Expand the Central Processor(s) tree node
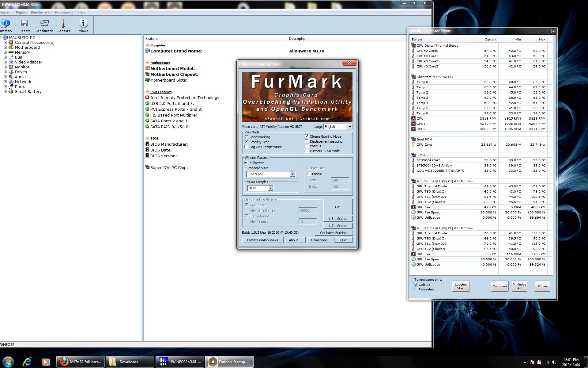Viewport: 588px width, 368px height. (5, 43)
